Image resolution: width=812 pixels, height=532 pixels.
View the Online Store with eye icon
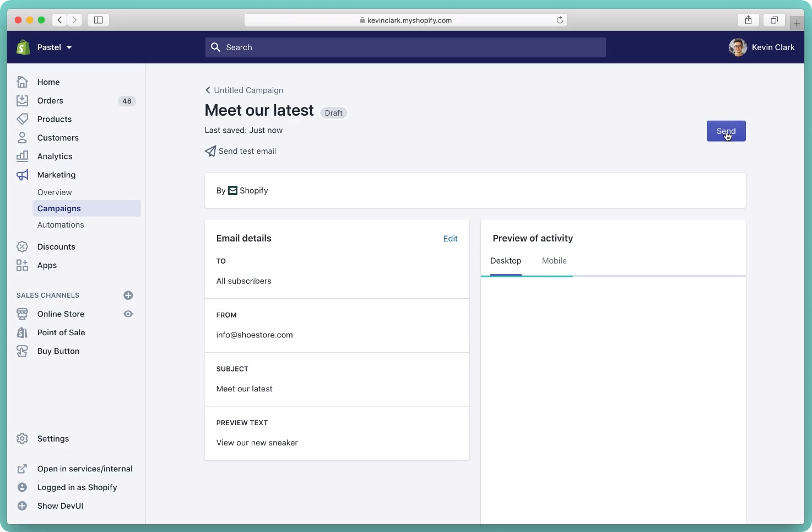tap(128, 314)
